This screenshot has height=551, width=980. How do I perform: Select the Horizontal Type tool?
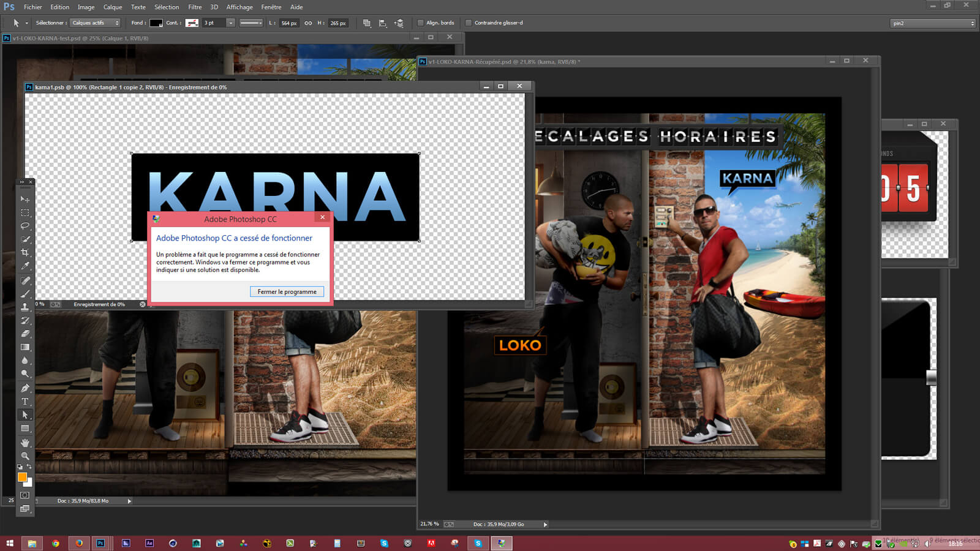(25, 402)
